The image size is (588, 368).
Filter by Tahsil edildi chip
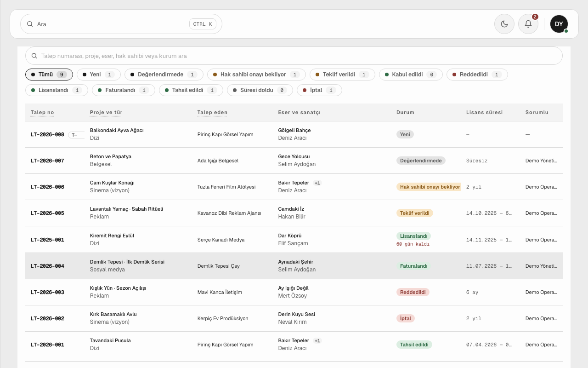point(191,90)
